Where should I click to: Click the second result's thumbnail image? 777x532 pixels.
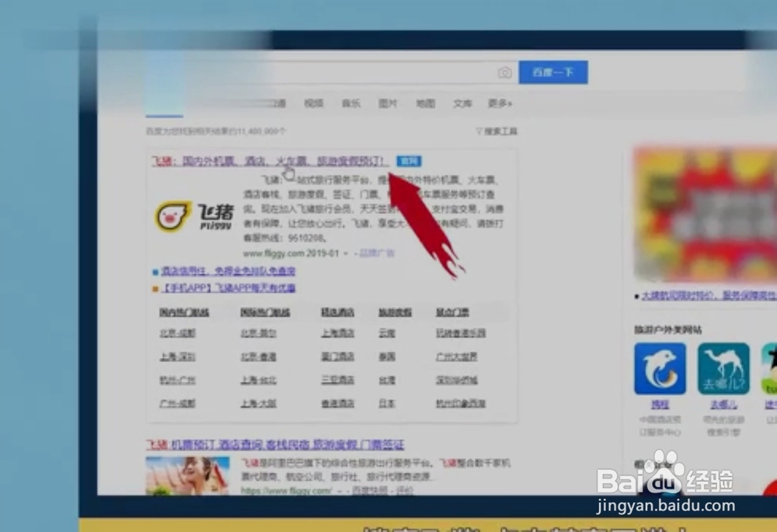(x=186, y=472)
